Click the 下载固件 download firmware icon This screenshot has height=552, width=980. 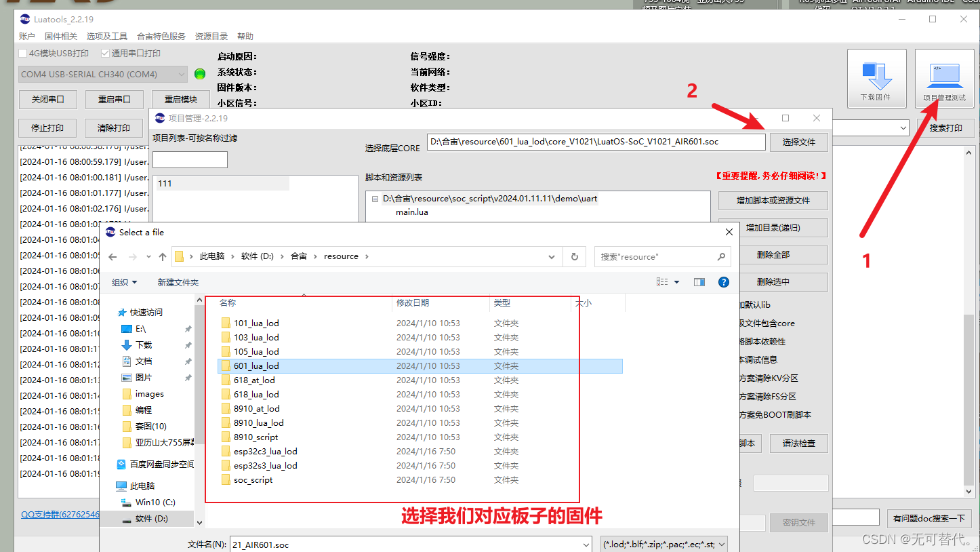[876, 79]
